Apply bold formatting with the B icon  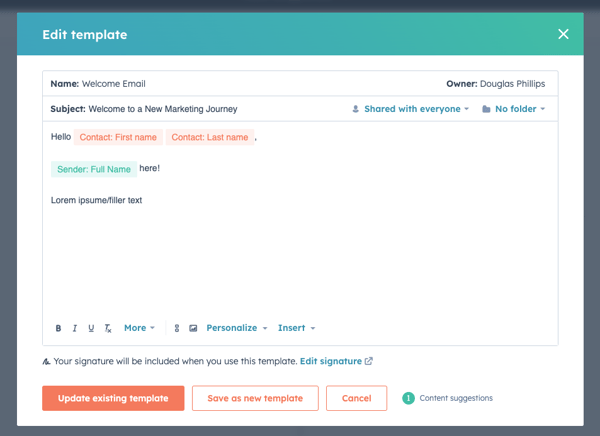tap(58, 328)
